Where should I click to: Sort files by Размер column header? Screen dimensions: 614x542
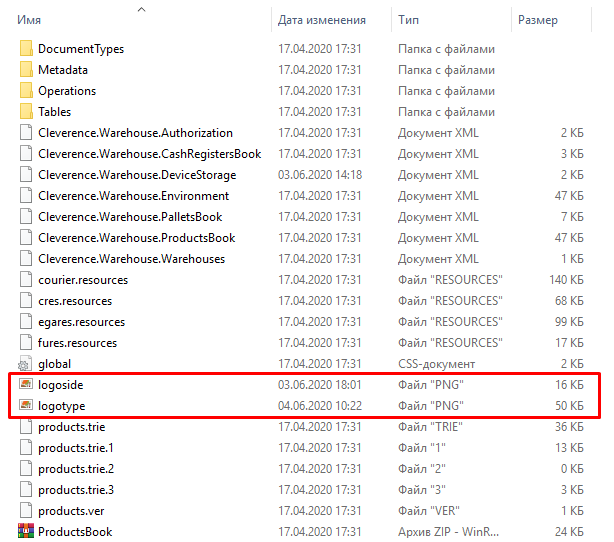coord(538,20)
